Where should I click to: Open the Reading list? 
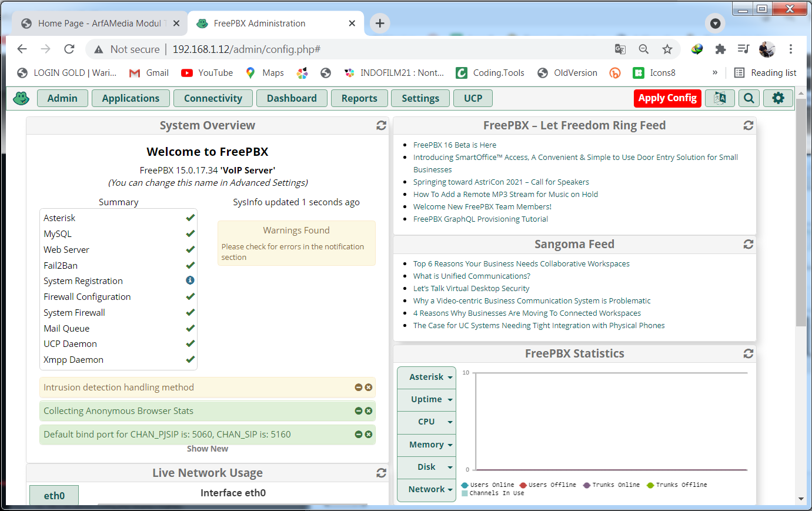click(x=766, y=73)
